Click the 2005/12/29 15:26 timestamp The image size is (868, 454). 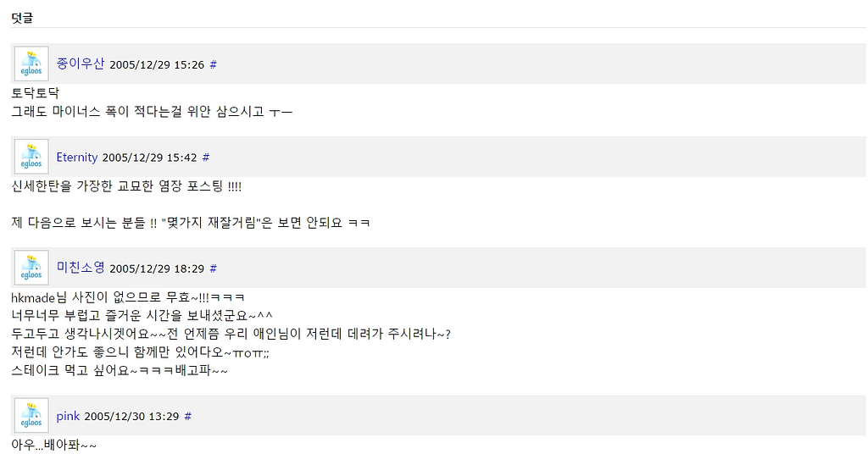pos(157,64)
